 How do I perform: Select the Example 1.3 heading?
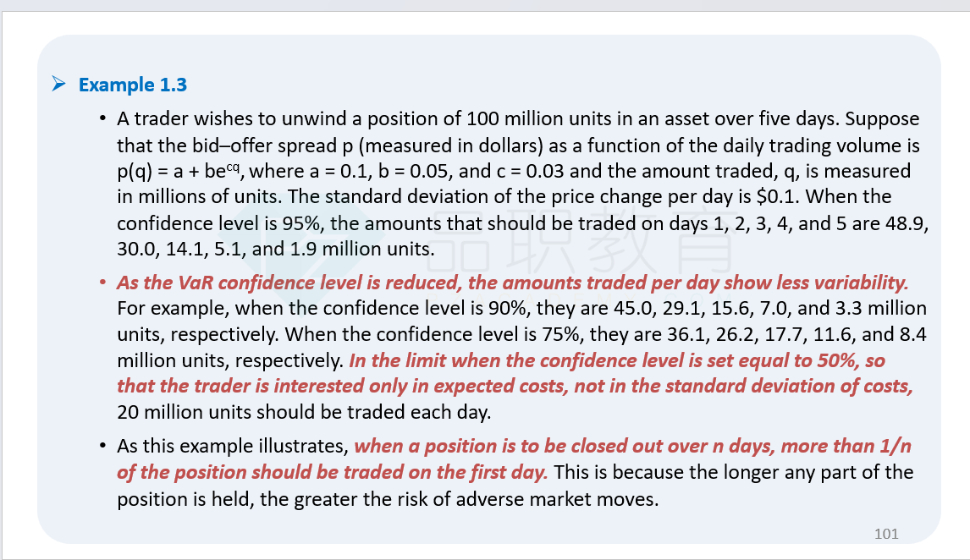click(x=132, y=85)
